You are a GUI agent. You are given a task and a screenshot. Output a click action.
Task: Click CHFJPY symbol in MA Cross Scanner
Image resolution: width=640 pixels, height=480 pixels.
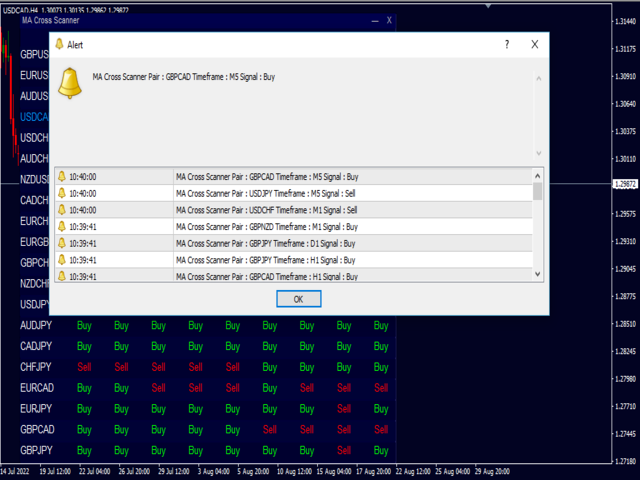[x=36, y=367]
